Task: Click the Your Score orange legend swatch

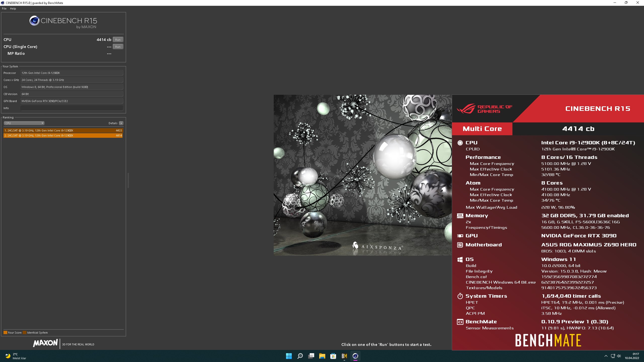Action: 5,332
